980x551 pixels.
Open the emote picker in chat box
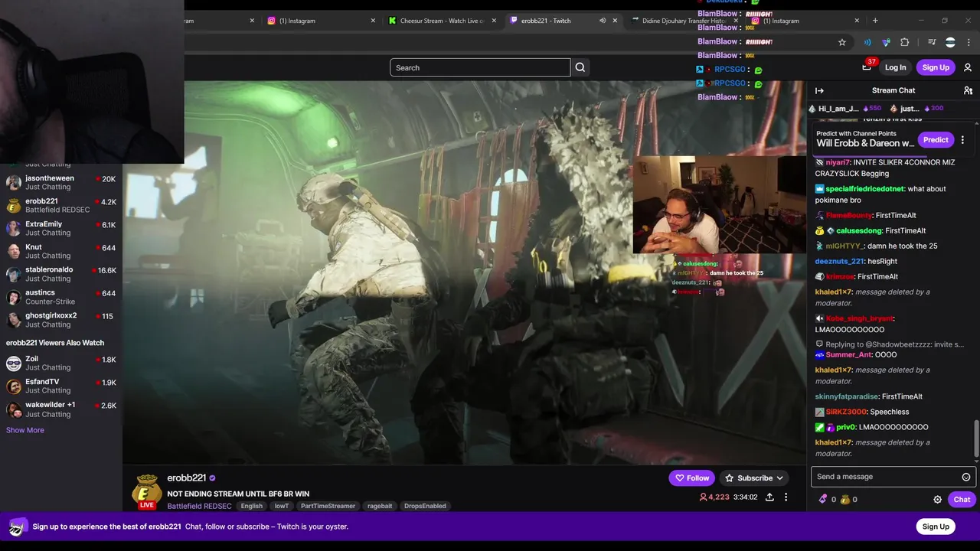[966, 477]
